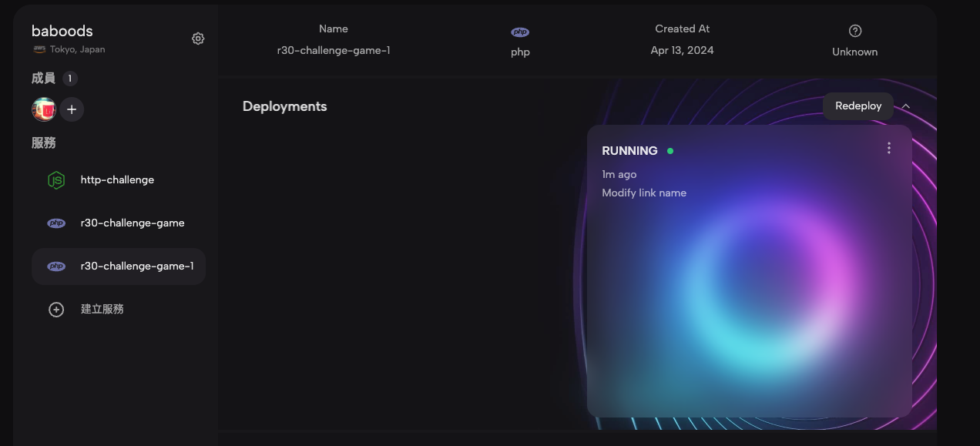Click the member count badge
980x446 pixels.
pos(69,79)
